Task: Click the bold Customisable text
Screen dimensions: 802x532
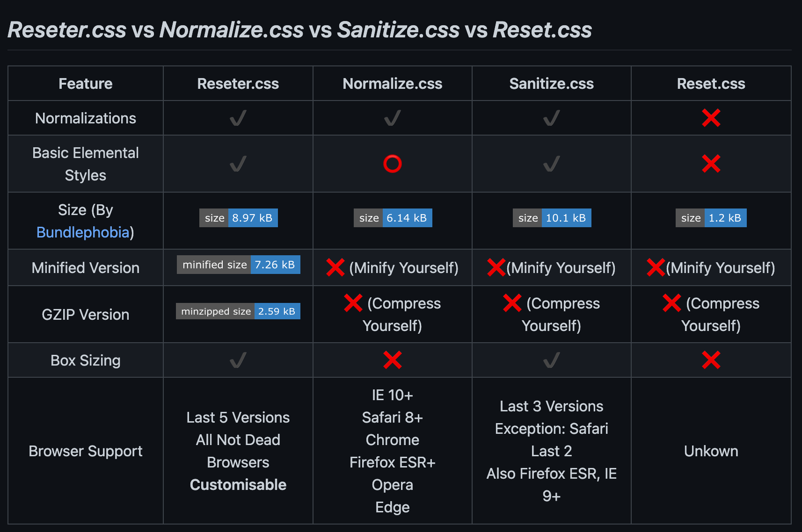Action: coord(238,485)
